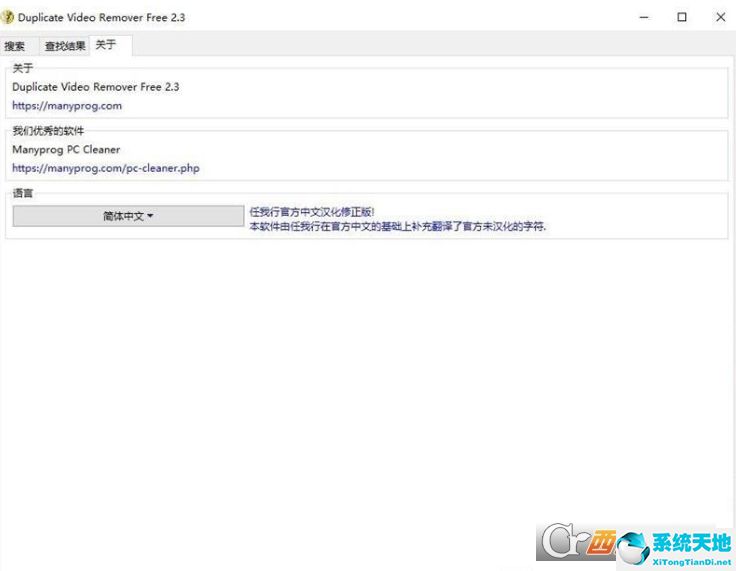Open the 简体中文 language dropdown
Viewport: 736px width, 571px height.
click(128, 216)
